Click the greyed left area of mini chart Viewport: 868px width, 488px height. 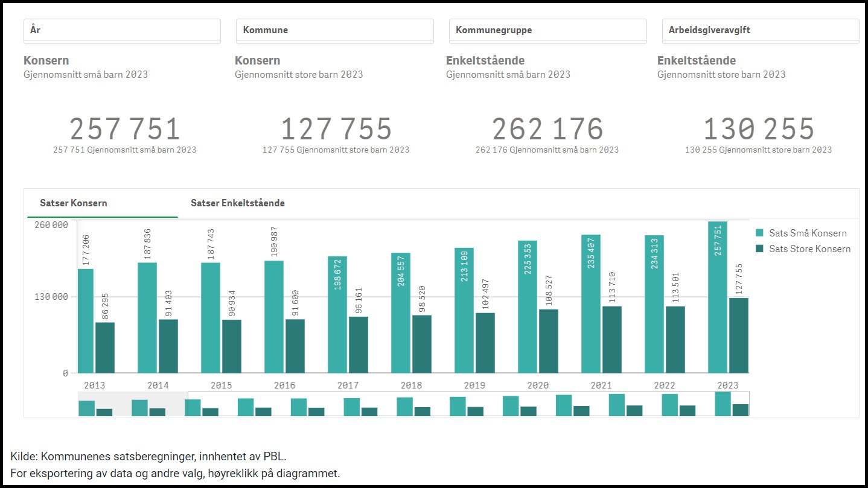(x=133, y=404)
